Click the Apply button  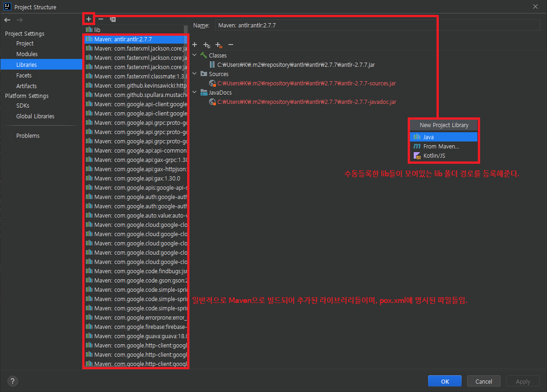point(522,381)
